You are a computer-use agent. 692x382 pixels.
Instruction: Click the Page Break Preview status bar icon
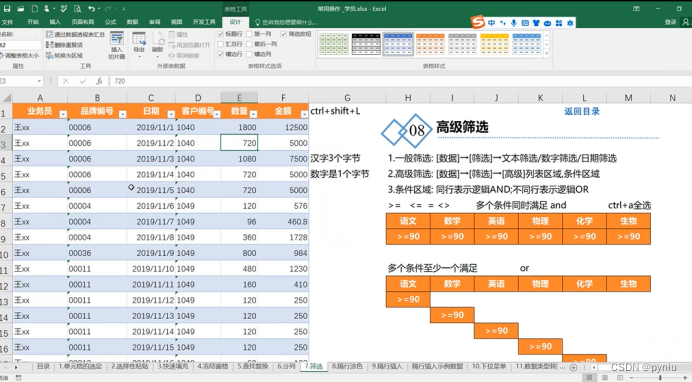(x=620, y=378)
